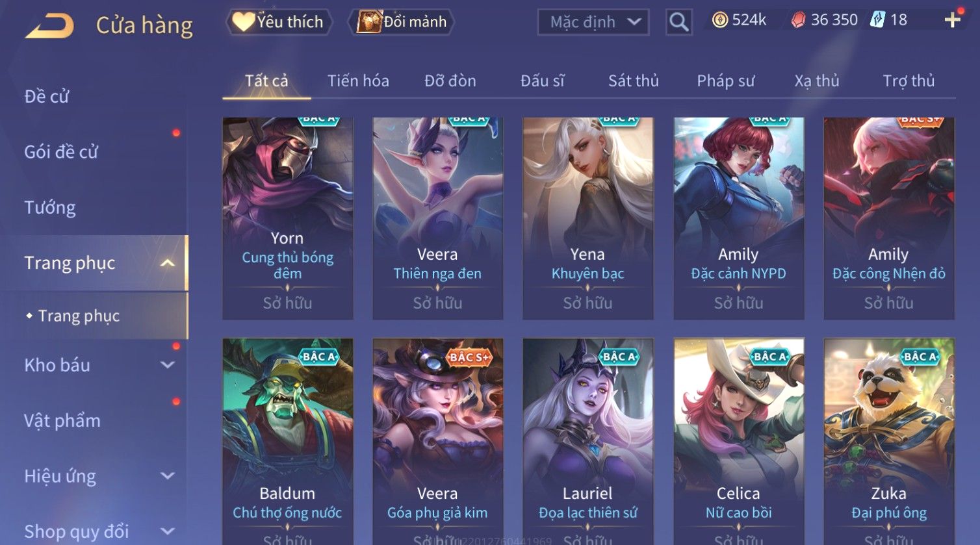Screen dimensions: 980x545
Task: Open Vật phẩm sidebar item
Action: (x=62, y=421)
